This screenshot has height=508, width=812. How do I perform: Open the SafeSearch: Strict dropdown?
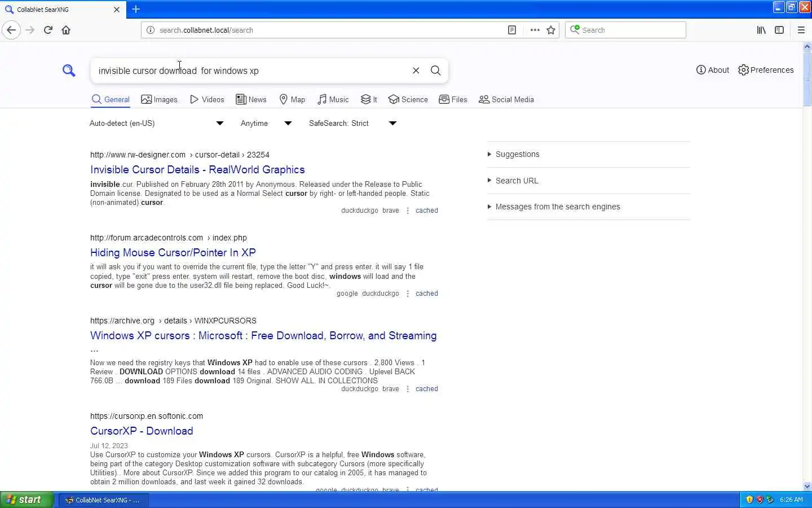353,123
